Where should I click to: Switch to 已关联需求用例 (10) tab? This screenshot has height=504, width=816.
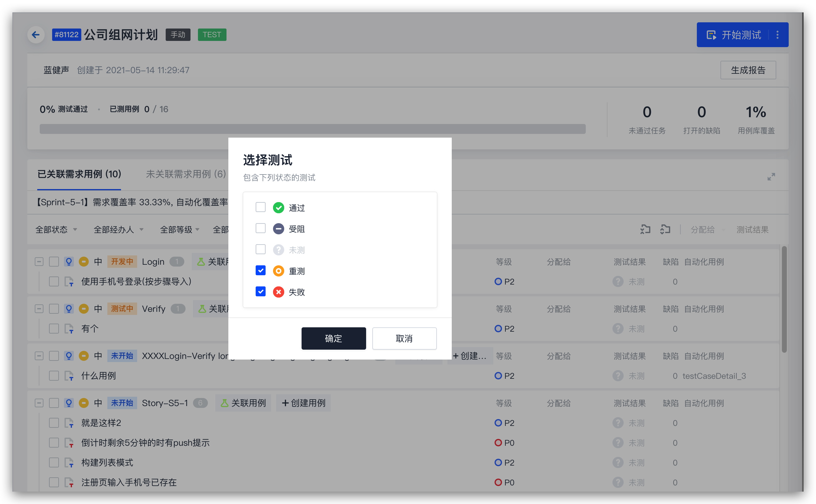79,174
